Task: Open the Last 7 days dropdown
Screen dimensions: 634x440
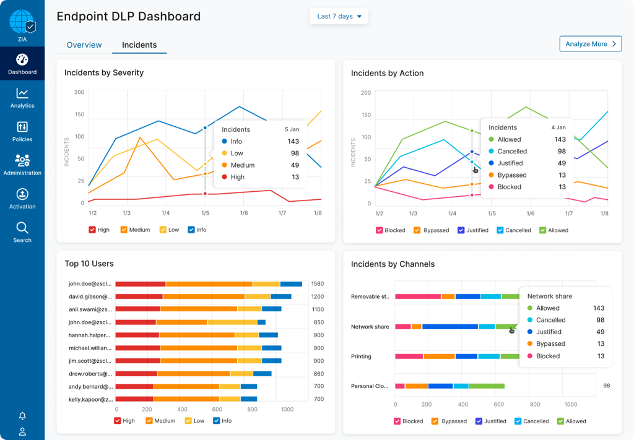Action: point(341,16)
